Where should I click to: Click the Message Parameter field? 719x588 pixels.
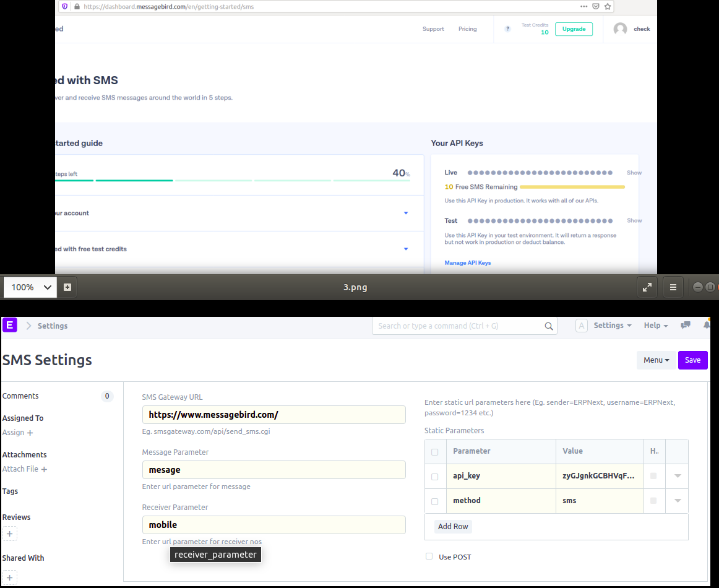coord(273,470)
